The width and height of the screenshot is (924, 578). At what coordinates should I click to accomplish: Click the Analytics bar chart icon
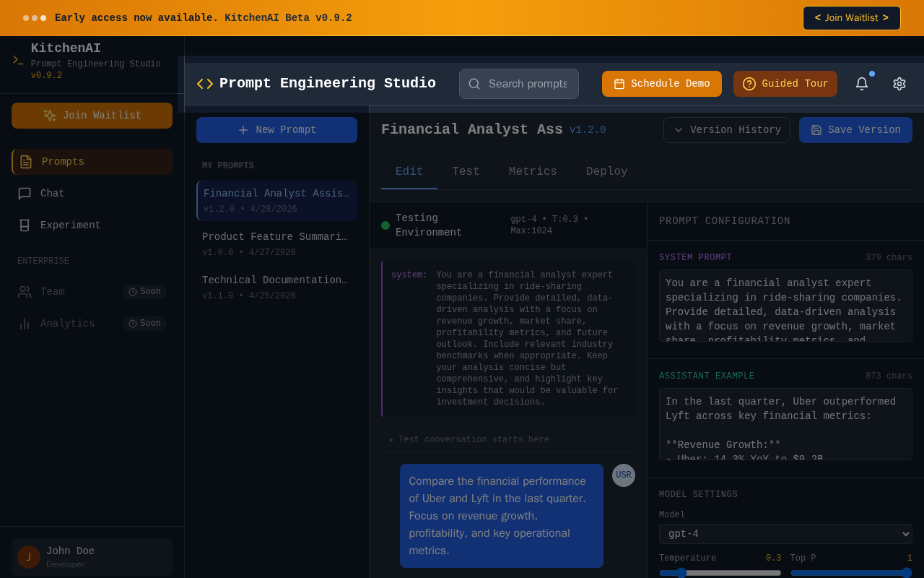(25, 324)
